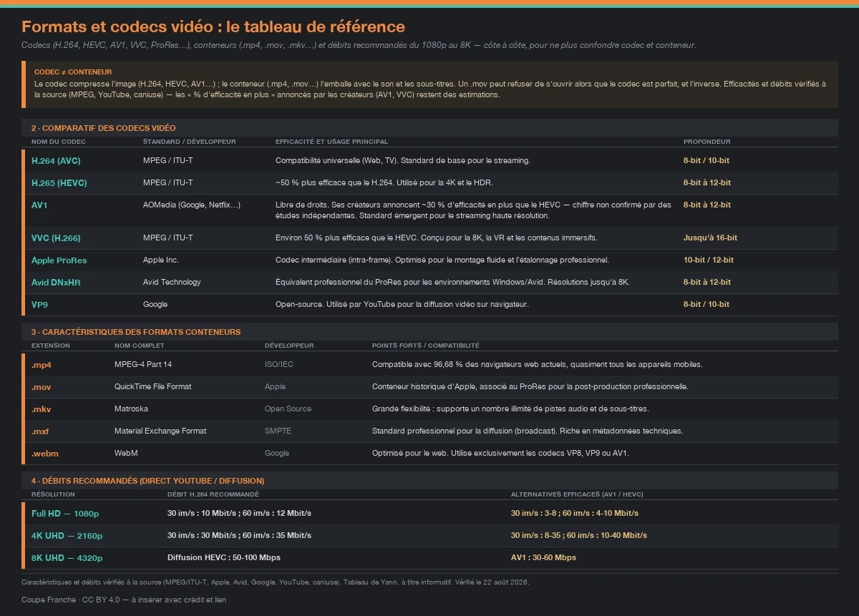Image resolution: width=859 pixels, height=616 pixels.
Task: Click the 'MPEG-4 Part 14' full name
Action: 143,365
